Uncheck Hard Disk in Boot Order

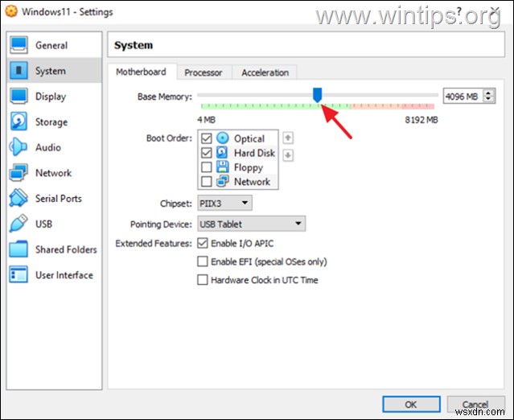point(206,153)
